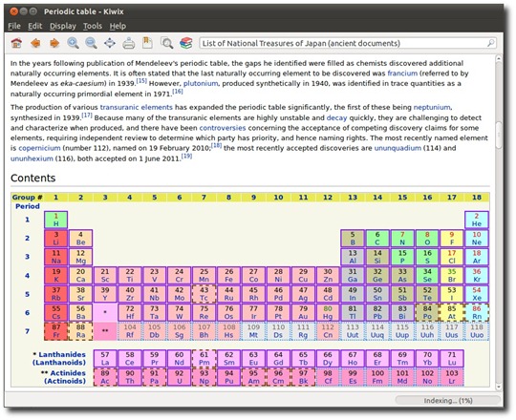The width and height of the screenshot is (516, 420).
Task: Click the lanthanum (57 La) cell
Action: [105, 359]
